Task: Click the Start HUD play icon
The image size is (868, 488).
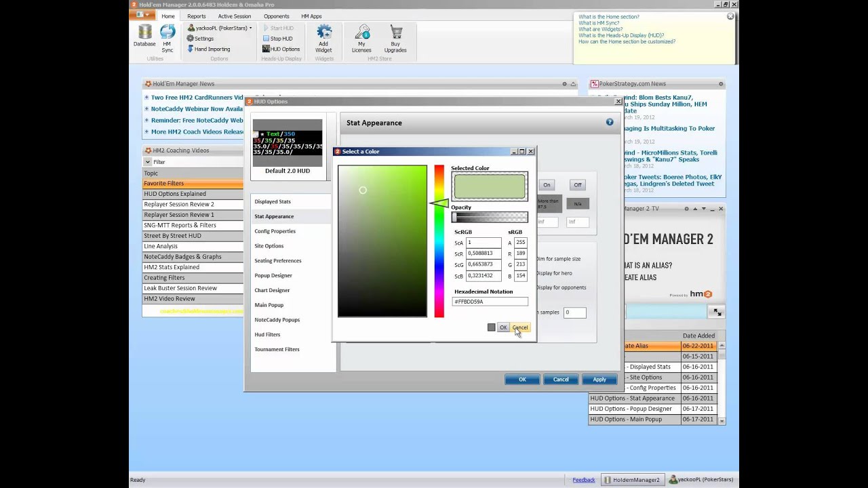Action: coord(278,28)
